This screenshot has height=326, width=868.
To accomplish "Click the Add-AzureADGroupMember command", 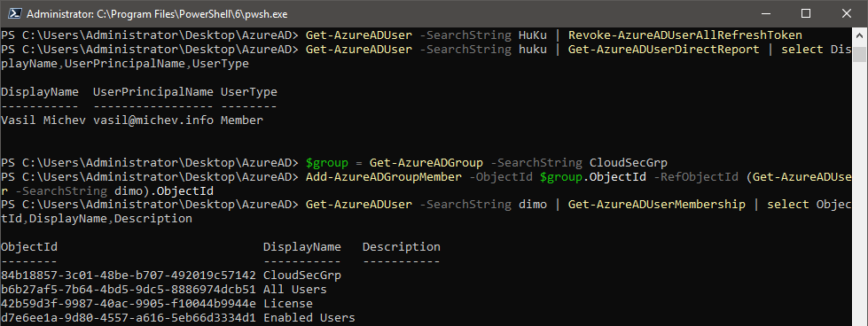I will [384, 176].
